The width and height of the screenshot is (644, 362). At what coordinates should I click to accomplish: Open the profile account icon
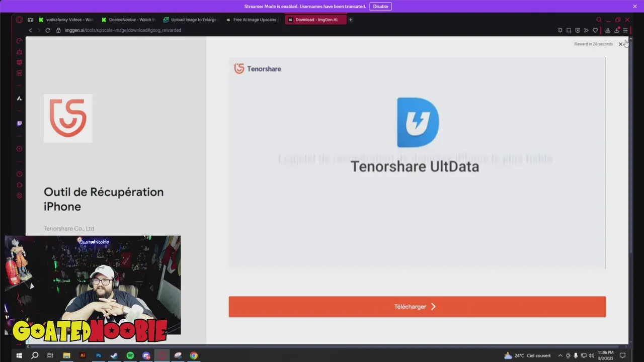pyautogui.click(x=608, y=30)
